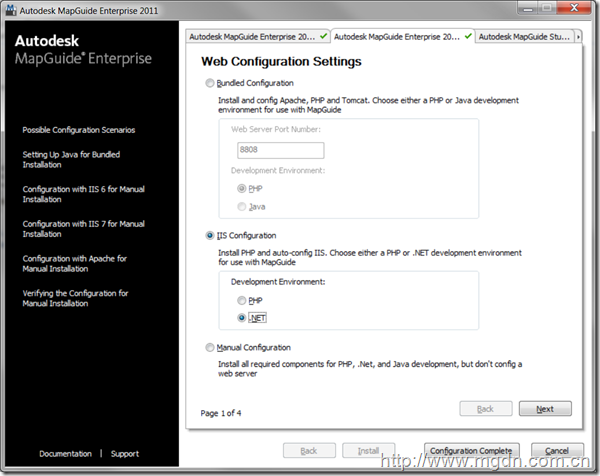Go to Next configuration page
Viewport: 600px width, 476px height.
tap(545, 409)
